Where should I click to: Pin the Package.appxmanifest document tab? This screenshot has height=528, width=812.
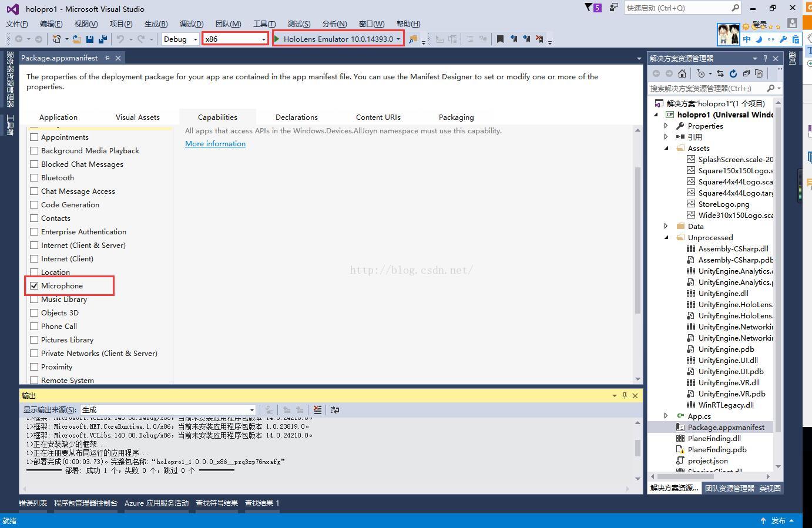tap(107, 58)
